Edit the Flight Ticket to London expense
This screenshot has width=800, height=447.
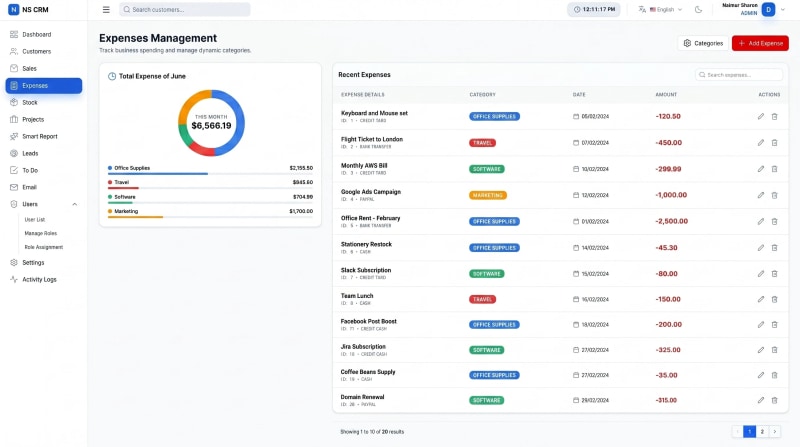point(761,143)
